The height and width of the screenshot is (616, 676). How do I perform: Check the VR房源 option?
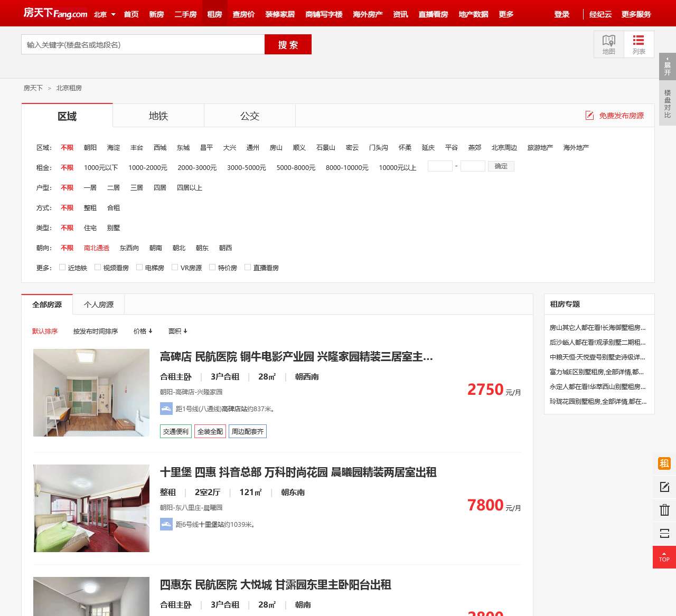click(x=175, y=267)
